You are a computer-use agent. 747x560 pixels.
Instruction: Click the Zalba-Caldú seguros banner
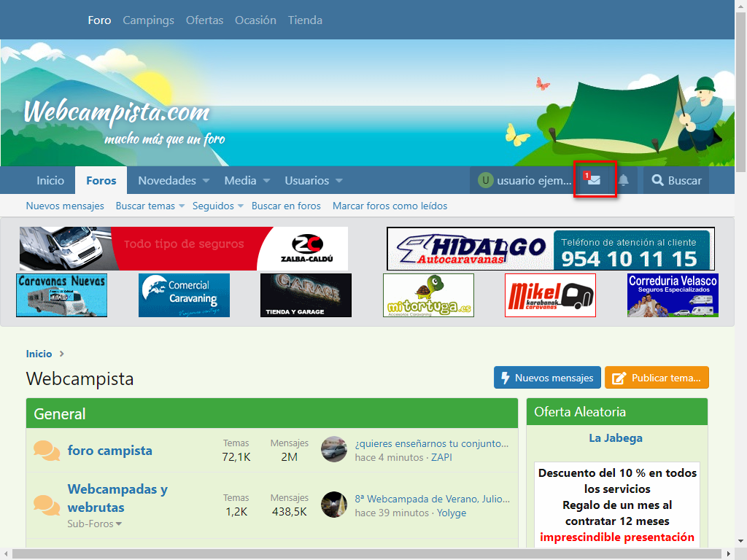pos(184,249)
